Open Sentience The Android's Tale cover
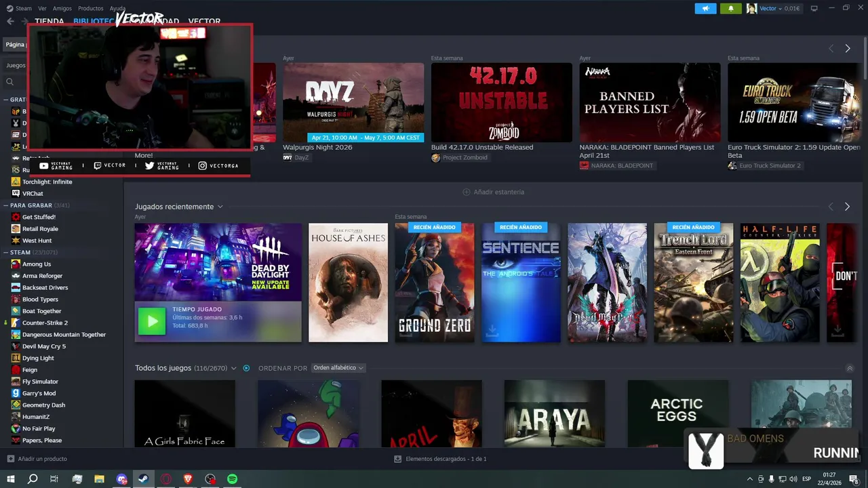 [521, 283]
